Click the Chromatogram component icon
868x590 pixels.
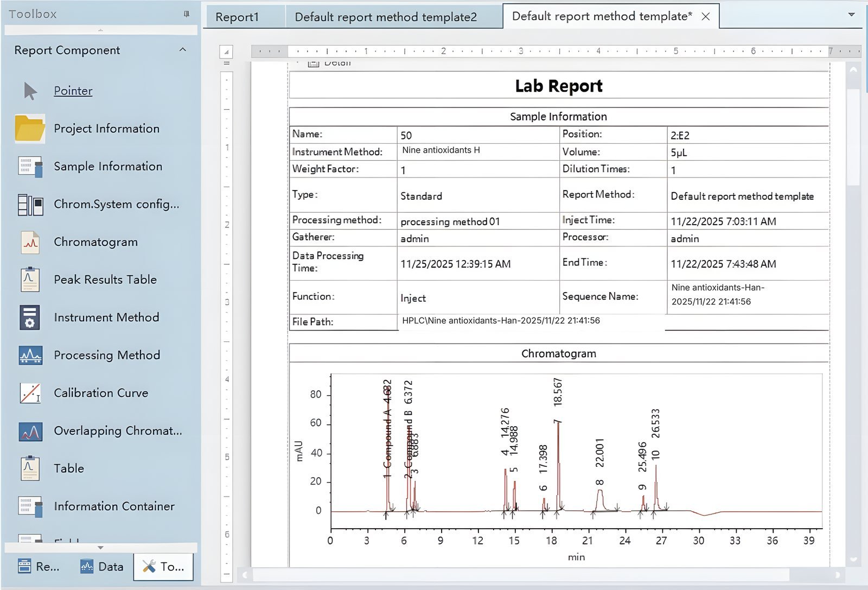click(x=30, y=242)
